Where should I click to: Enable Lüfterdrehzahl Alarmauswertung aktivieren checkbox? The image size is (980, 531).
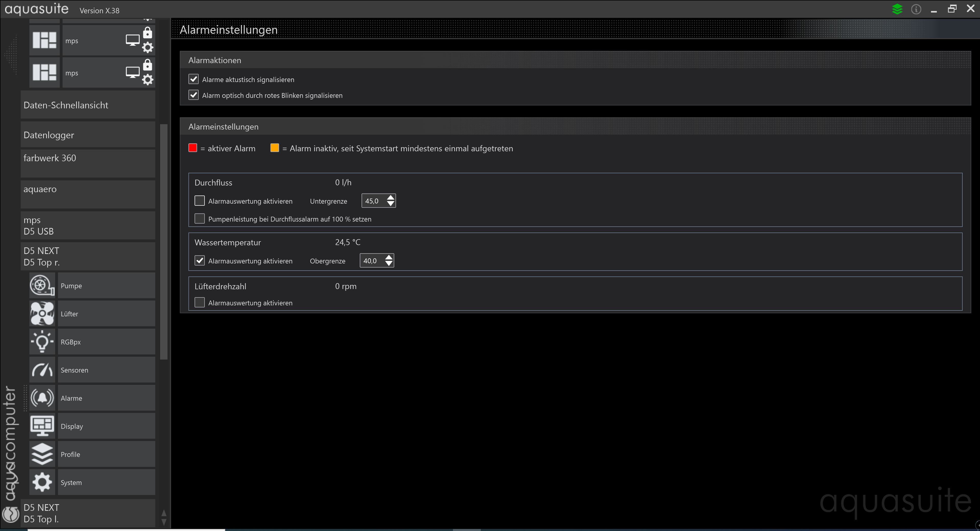point(200,302)
